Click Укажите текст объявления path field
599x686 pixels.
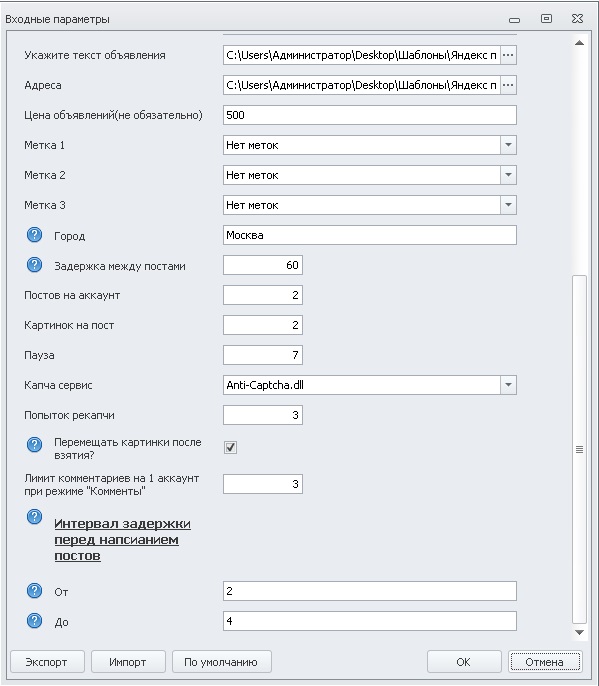click(361, 55)
